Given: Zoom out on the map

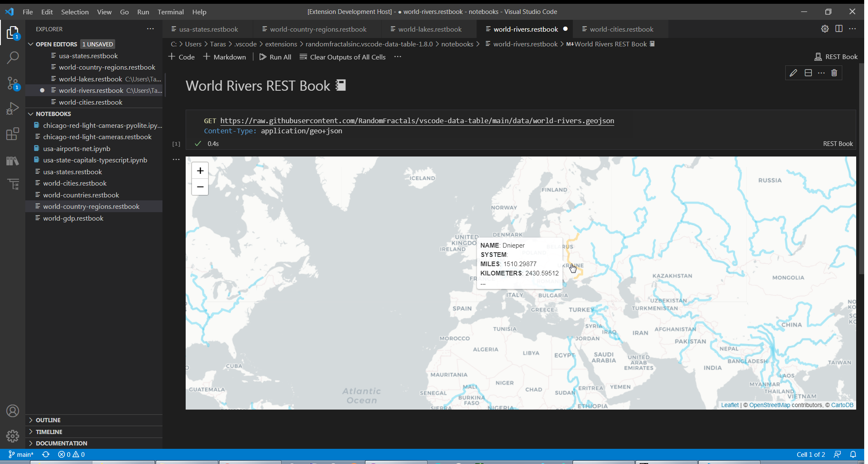Looking at the screenshot, I should pos(200,187).
